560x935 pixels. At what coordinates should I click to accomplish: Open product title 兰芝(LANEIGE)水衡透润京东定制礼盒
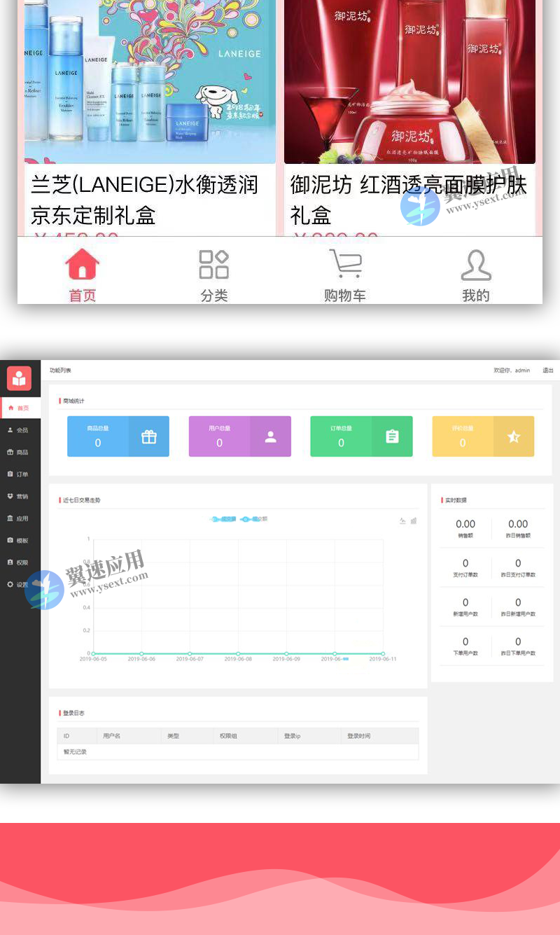coord(145,200)
